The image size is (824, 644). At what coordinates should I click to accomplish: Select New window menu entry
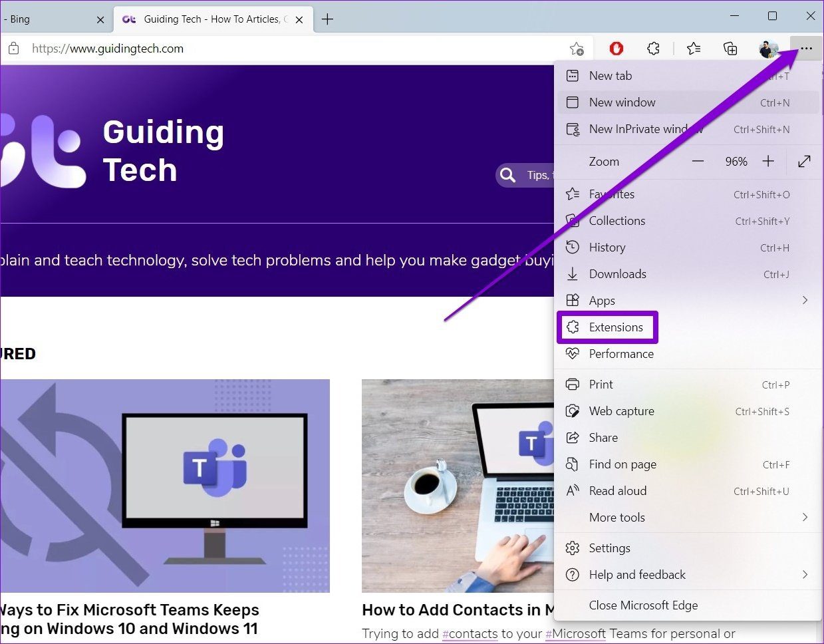688,102
